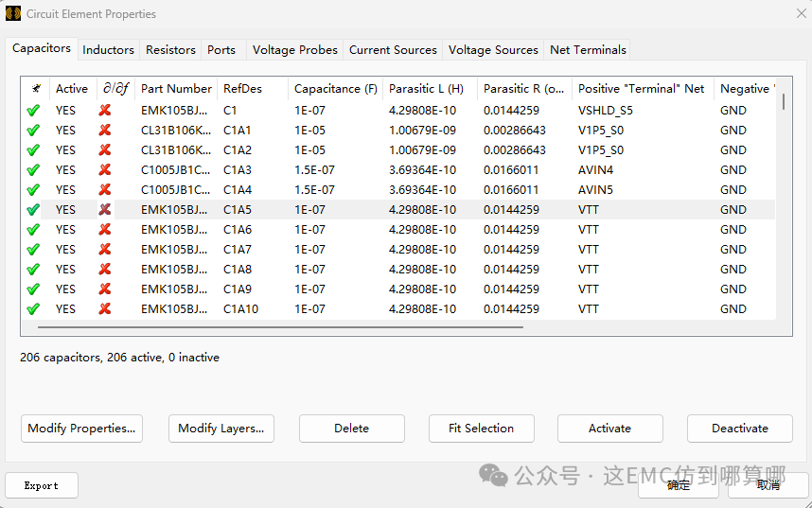Sort by the Capacitance (F) column header

(336, 89)
